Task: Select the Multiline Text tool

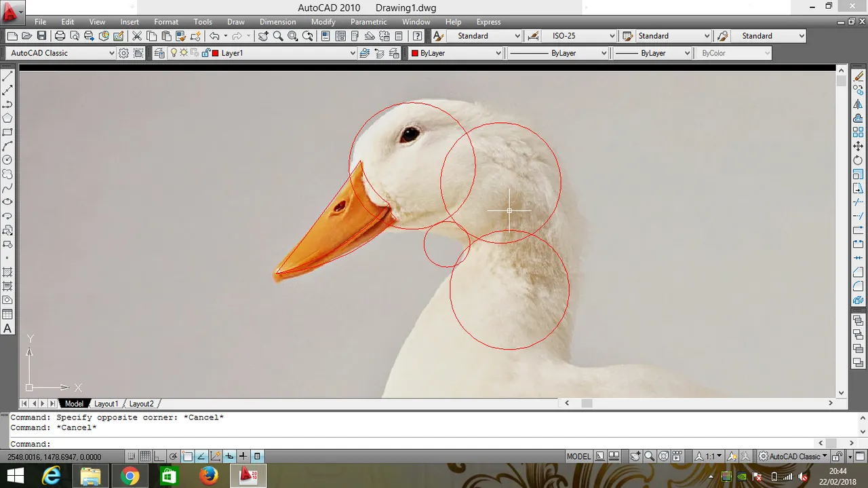Action: [x=7, y=329]
